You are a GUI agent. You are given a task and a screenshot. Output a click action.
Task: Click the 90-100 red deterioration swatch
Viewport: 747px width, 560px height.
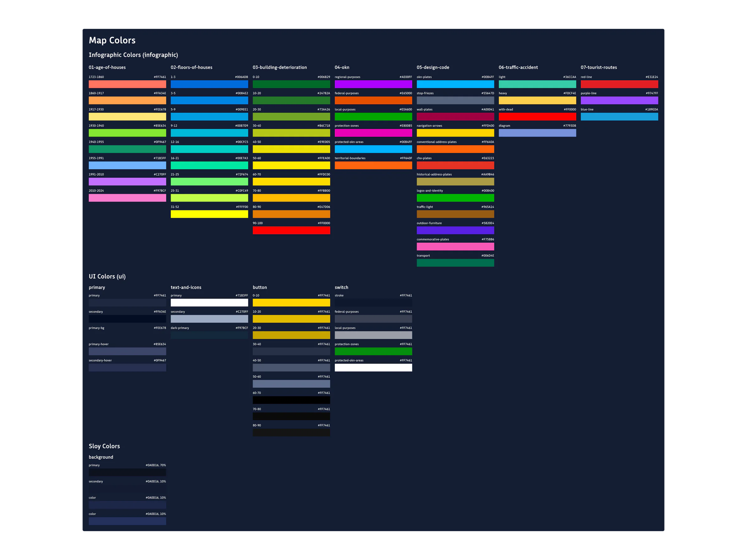pos(291,230)
